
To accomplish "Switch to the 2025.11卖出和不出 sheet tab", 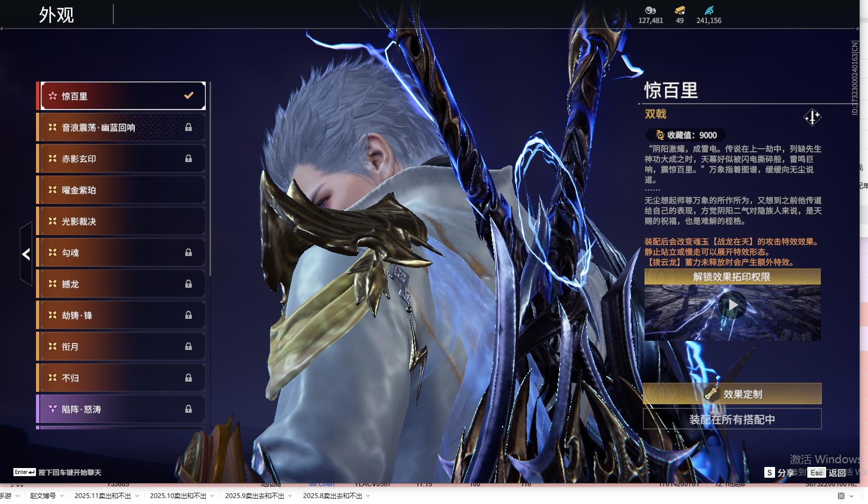I will pos(103,496).
